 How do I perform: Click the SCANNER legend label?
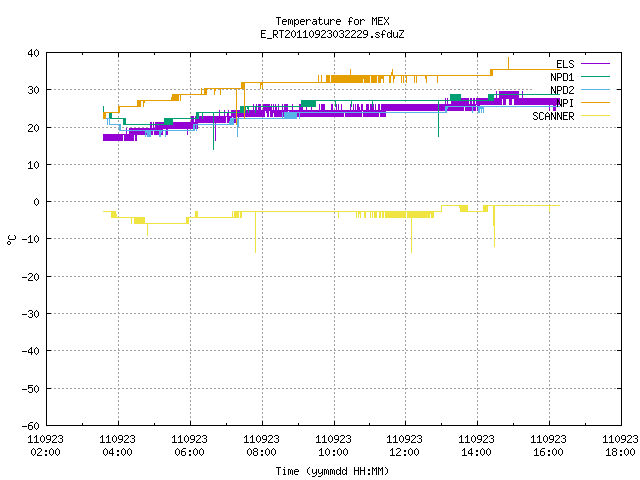tap(553, 116)
